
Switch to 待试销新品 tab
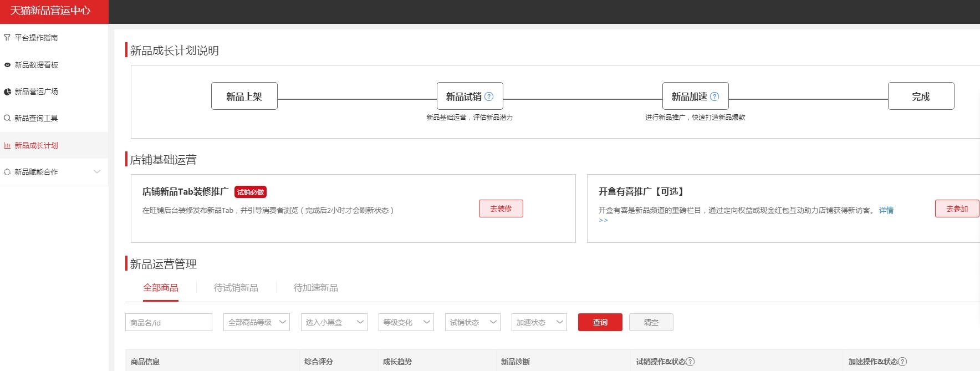pyautogui.click(x=236, y=288)
